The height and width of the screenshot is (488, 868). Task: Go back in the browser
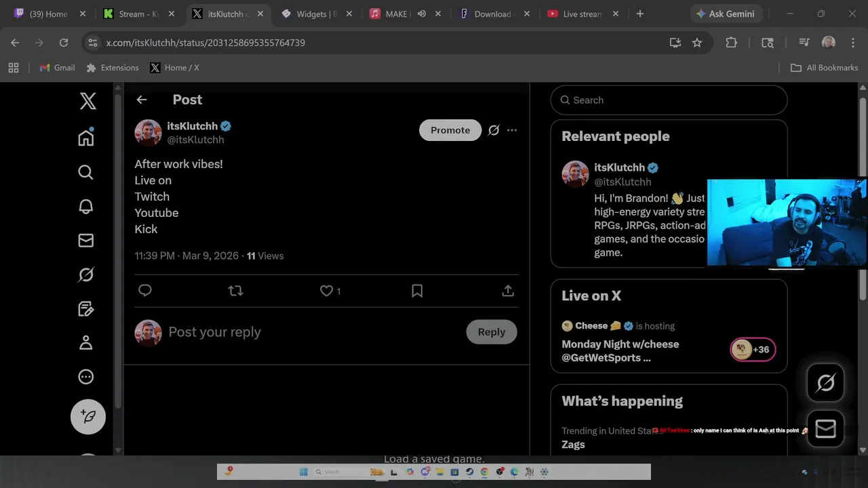point(15,43)
